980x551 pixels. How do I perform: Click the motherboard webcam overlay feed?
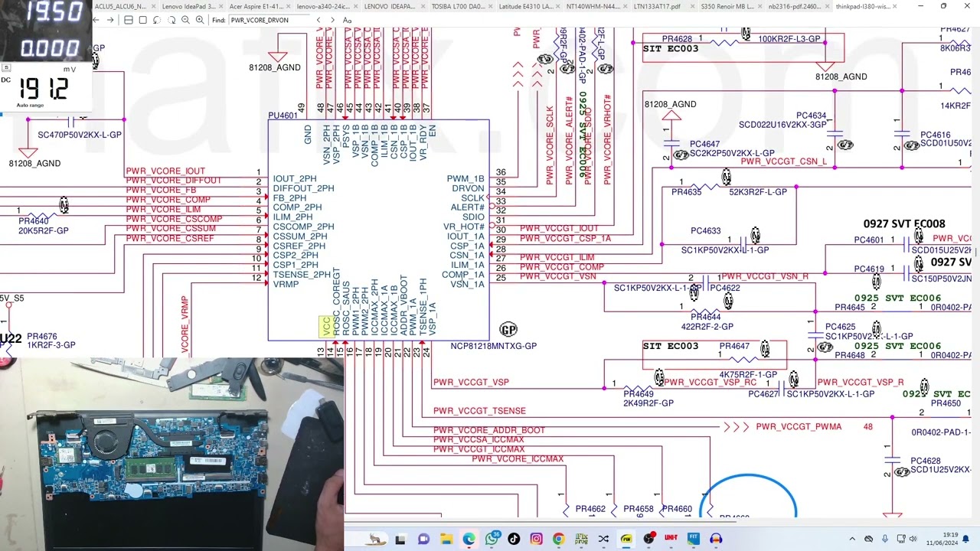click(171, 455)
